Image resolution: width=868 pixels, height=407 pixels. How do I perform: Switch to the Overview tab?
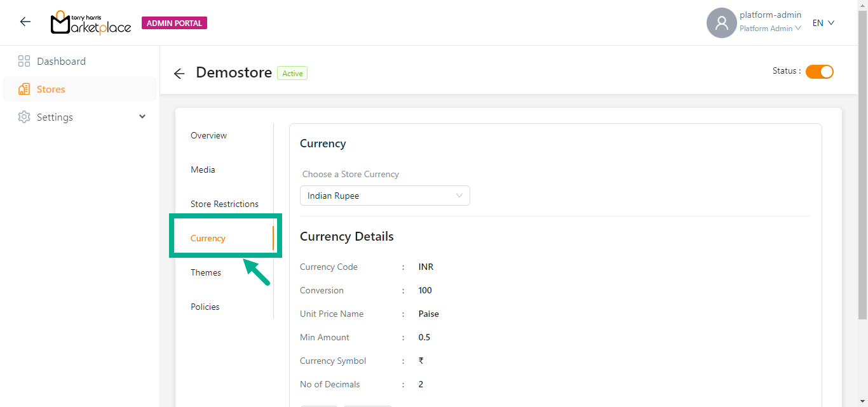pos(208,135)
